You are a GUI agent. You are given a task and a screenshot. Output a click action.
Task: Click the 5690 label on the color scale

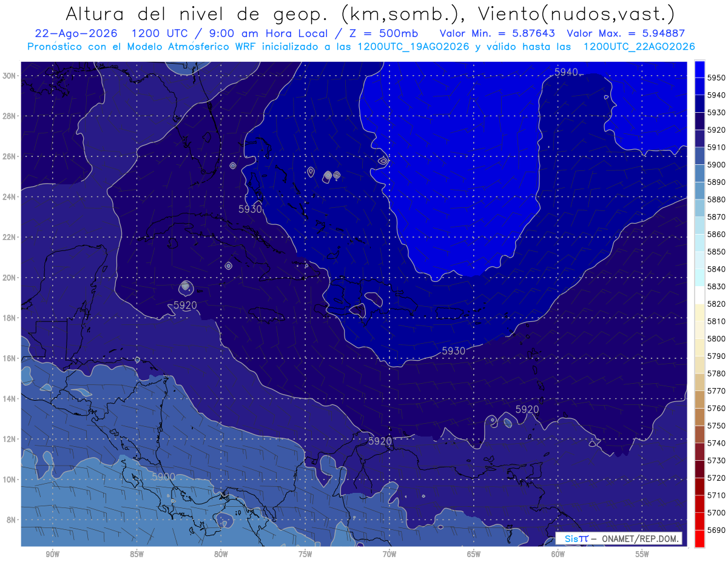click(x=716, y=530)
